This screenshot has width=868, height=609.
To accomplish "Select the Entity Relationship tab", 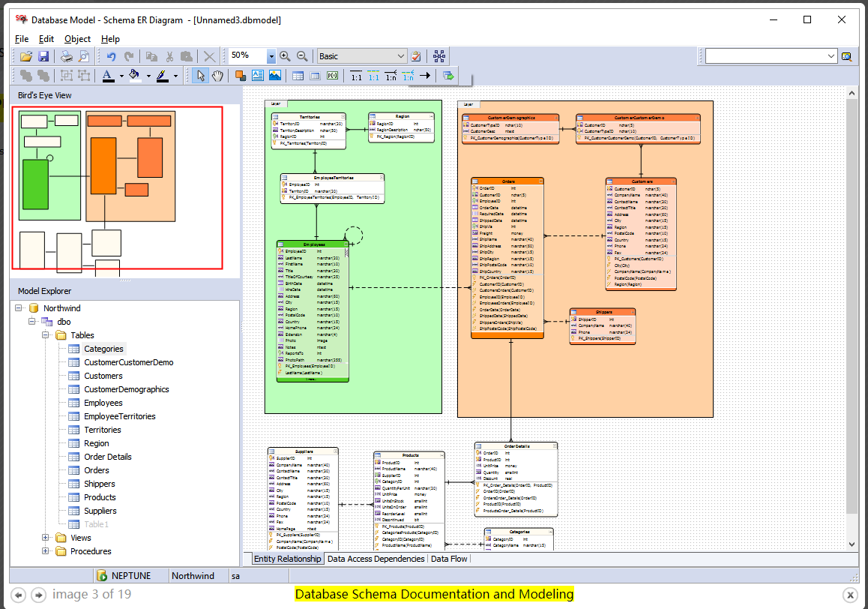I will click(287, 559).
